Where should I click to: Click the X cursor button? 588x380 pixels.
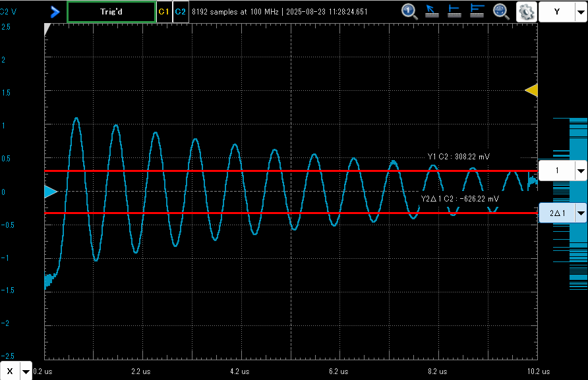[x=10, y=371]
